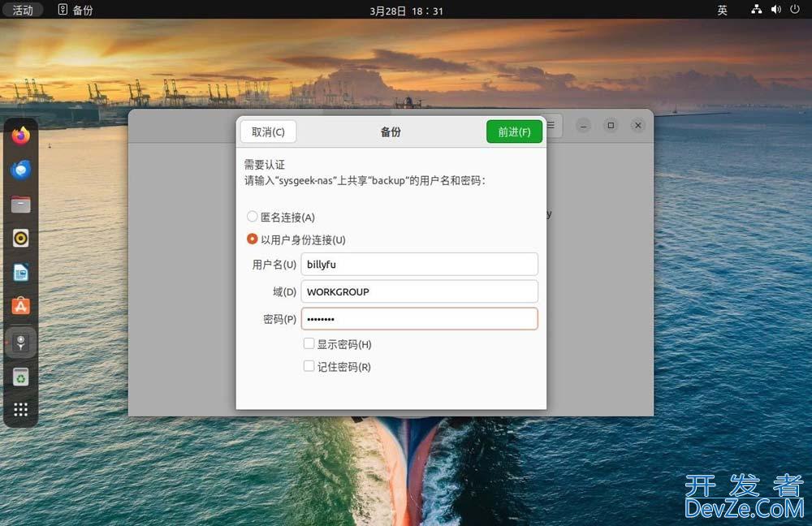
Task: Open the clock and calendar panel
Action: (406, 11)
